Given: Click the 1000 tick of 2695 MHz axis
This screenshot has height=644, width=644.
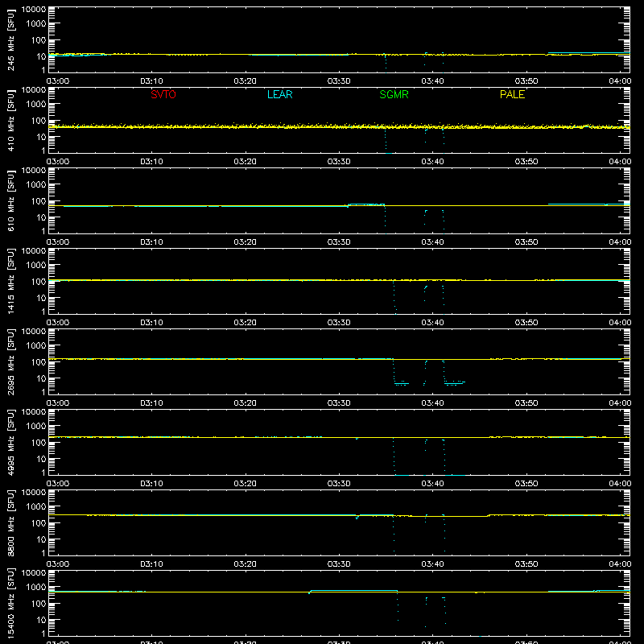Looking at the screenshot, I should pyautogui.click(x=36, y=346).
